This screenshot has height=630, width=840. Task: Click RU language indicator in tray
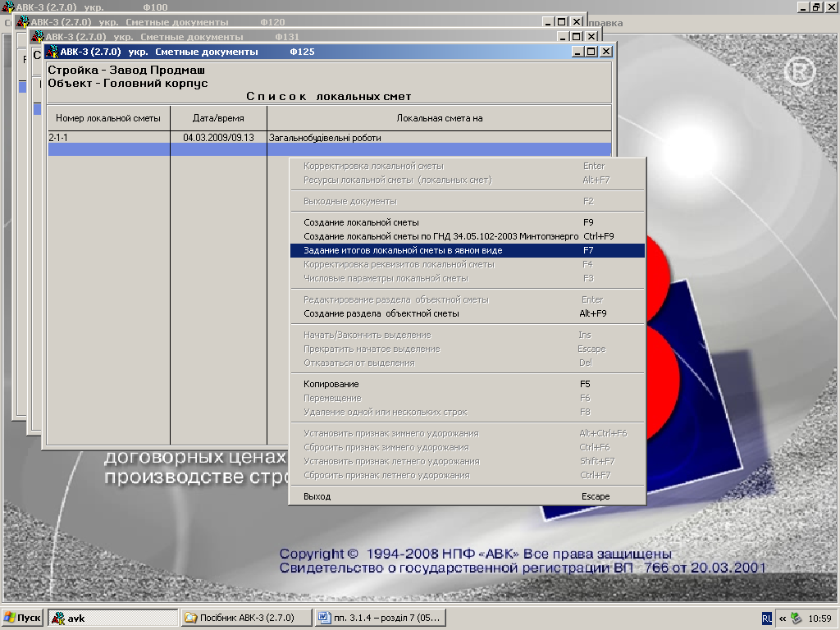(767, 619)
